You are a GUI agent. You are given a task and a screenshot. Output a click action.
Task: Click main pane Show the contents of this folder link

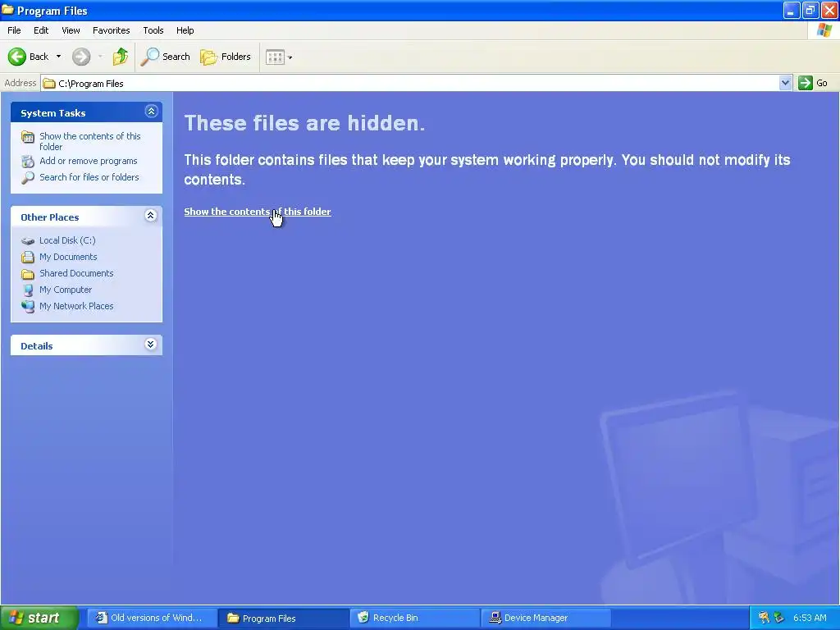tap(257, 212)
